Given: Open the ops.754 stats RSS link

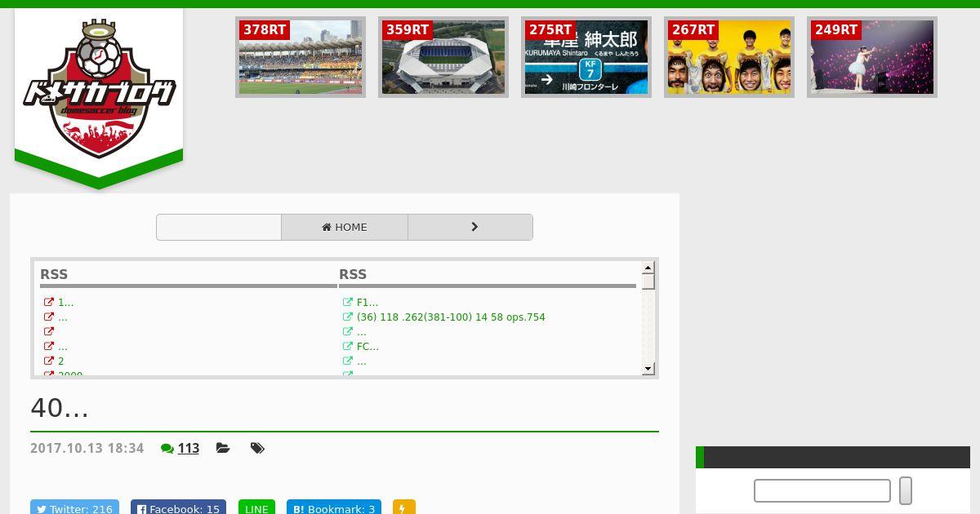Looking at the screenshot, I should click(x=451, y=317).
